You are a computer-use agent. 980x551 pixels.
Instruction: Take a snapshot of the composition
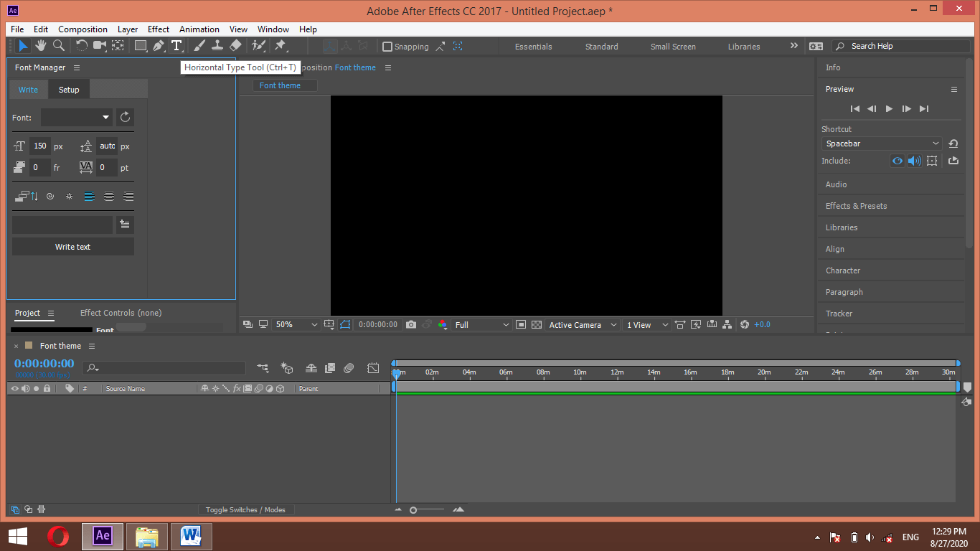[x=410, y=324]
